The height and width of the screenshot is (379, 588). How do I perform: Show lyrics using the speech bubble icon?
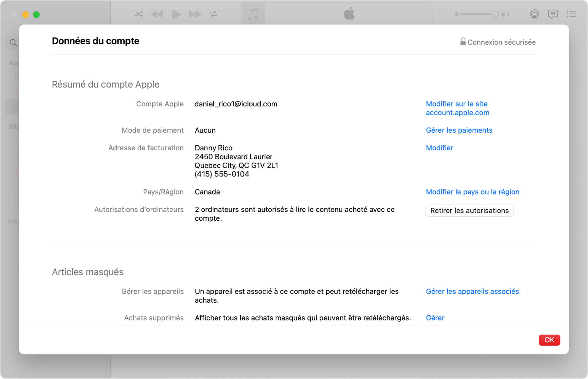553,14
